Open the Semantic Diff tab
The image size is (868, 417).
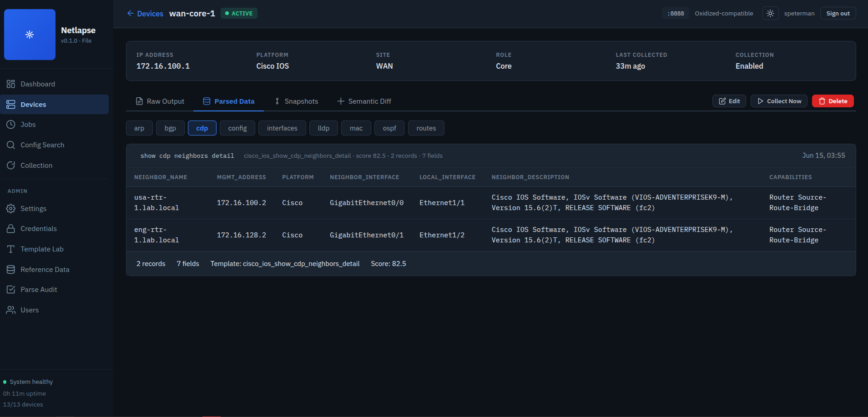click(x=364, y=101)
